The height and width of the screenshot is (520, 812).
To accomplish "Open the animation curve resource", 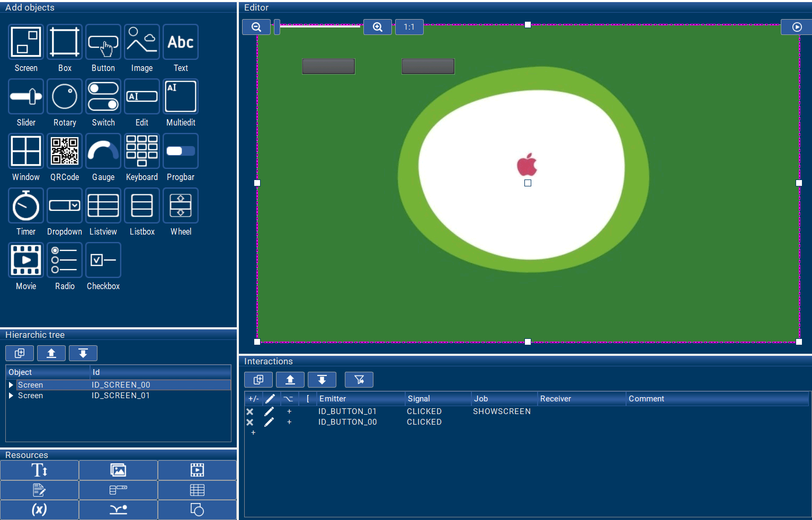I will point(118,509).
